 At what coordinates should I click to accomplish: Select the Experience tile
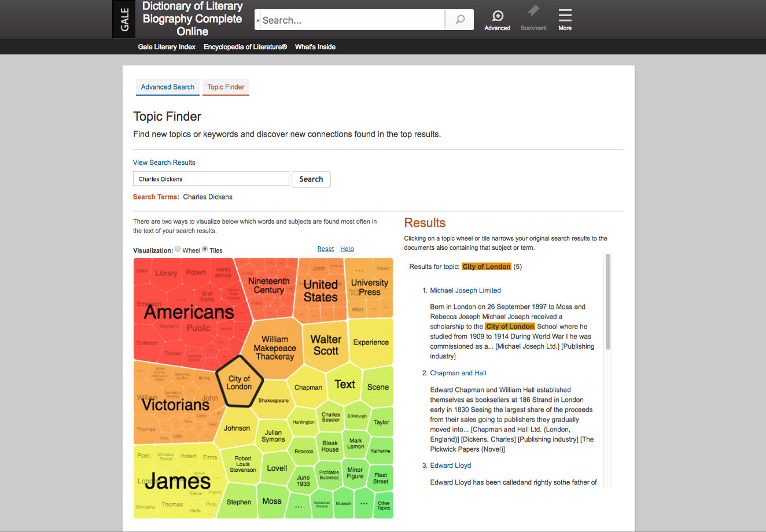tap(371, 342)
